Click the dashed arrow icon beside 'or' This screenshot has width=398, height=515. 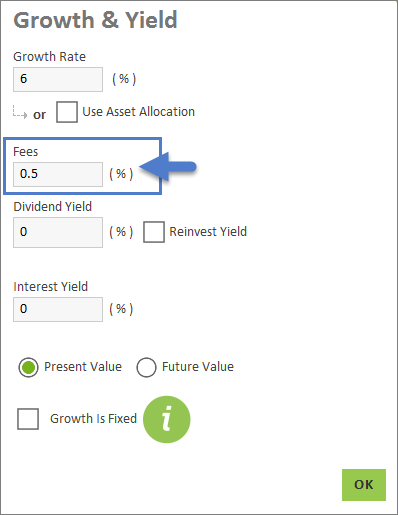20,112
